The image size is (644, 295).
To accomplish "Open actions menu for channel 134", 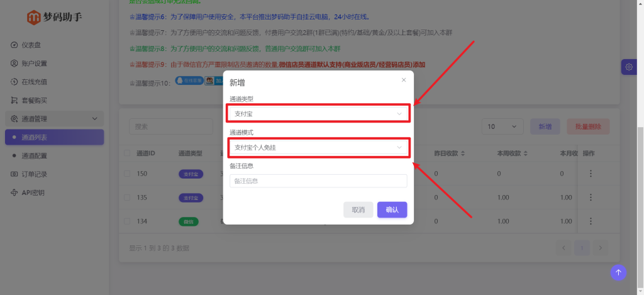I will [x=591, y=221].
